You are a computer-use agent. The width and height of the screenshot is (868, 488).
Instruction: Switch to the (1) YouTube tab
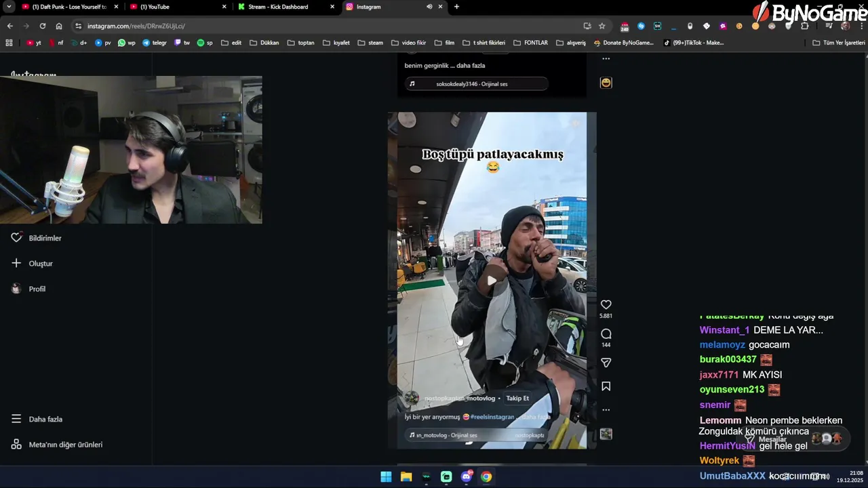pos(178,7)
